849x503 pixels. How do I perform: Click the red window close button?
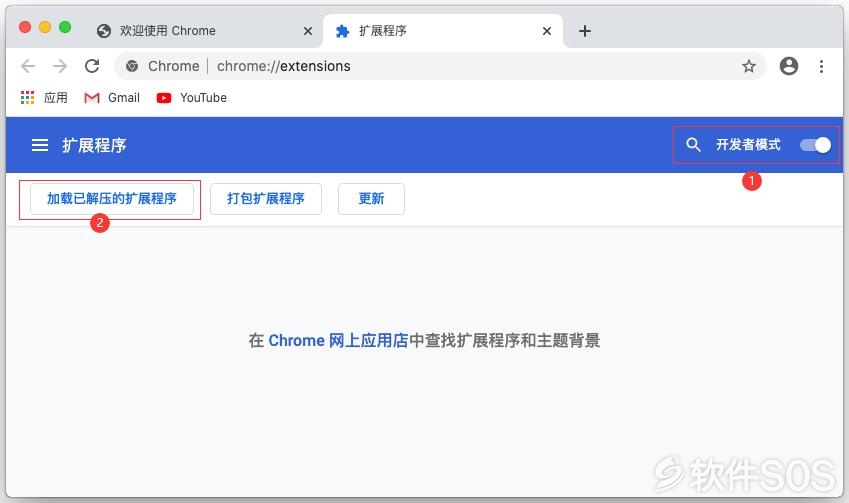25,27
